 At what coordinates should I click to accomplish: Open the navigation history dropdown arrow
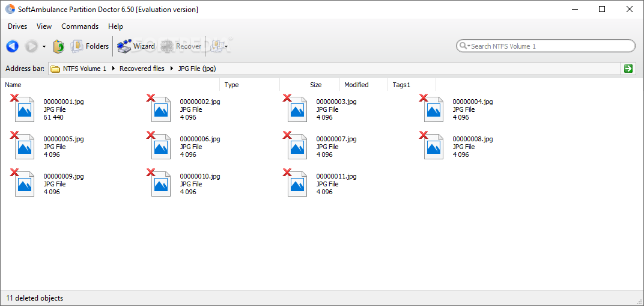tap(44, 47)
